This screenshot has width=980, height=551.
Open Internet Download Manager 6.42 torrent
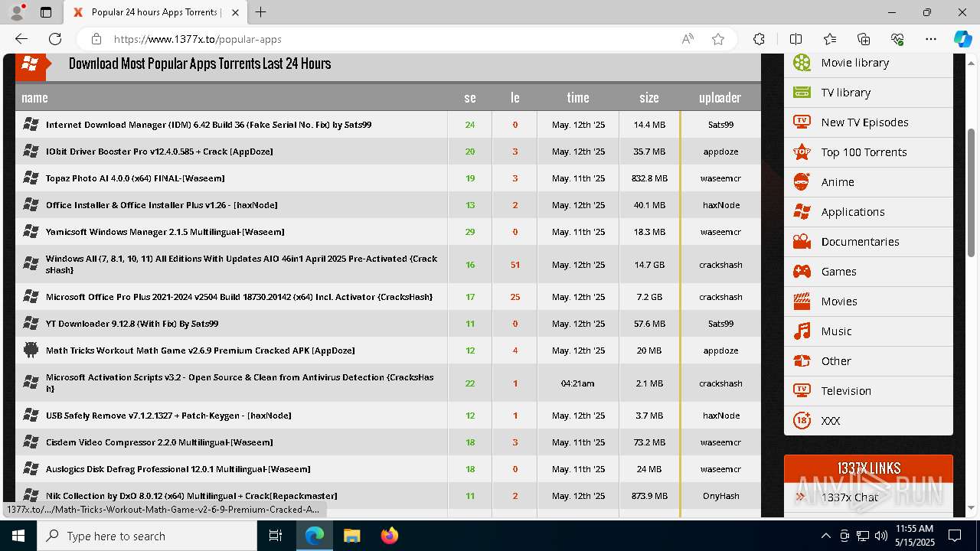(209, 125)
